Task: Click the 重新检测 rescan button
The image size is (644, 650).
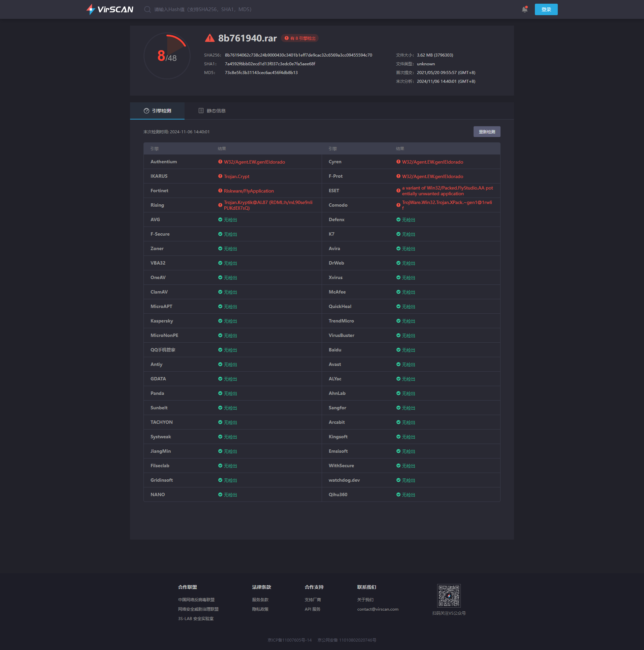Action: (487, 132)
